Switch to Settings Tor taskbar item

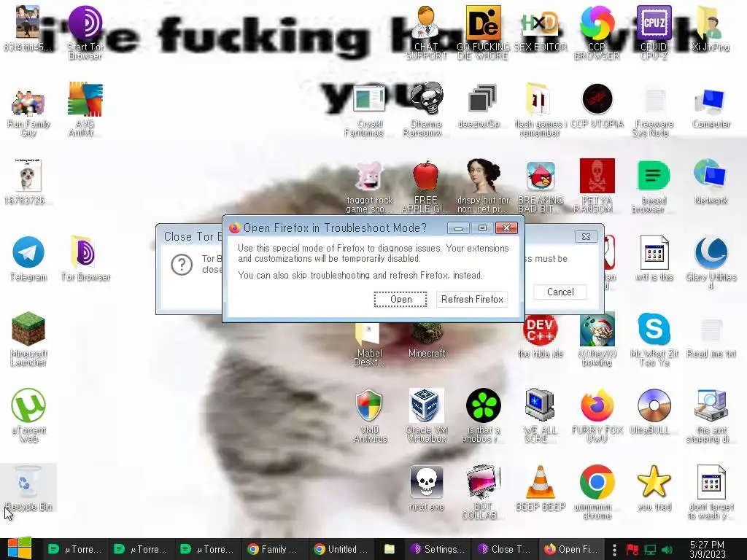pyautogui.click(x=438, y=549)
